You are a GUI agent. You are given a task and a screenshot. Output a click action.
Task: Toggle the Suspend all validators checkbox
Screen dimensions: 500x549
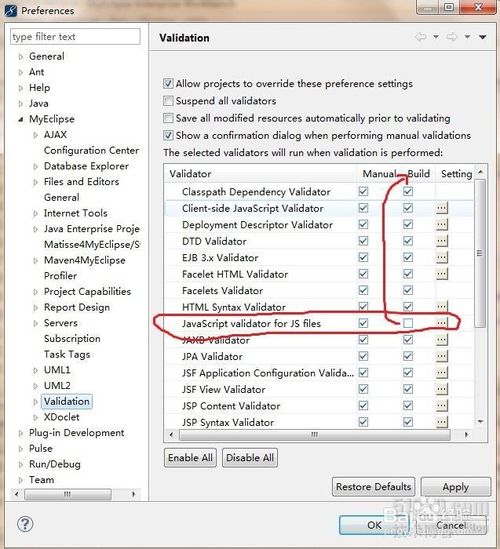[x=168, y=101]
